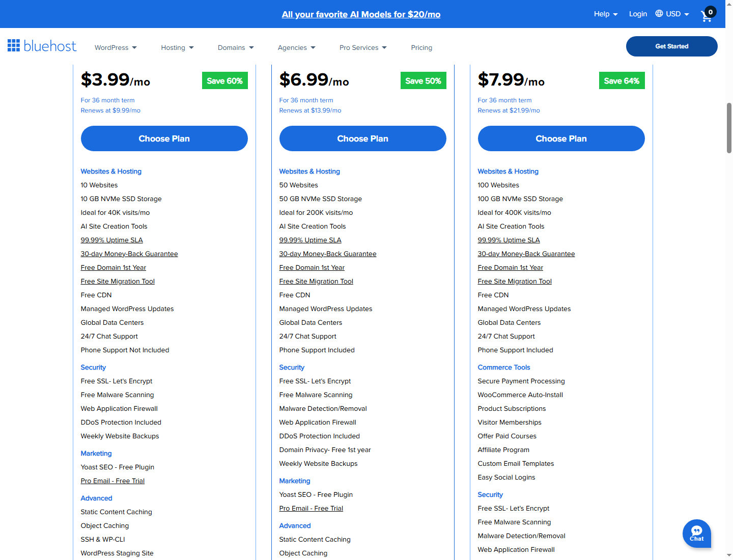Click 'Ideal for 400K visits/mo' text
733x560 pixels.
tap(514, 212)
